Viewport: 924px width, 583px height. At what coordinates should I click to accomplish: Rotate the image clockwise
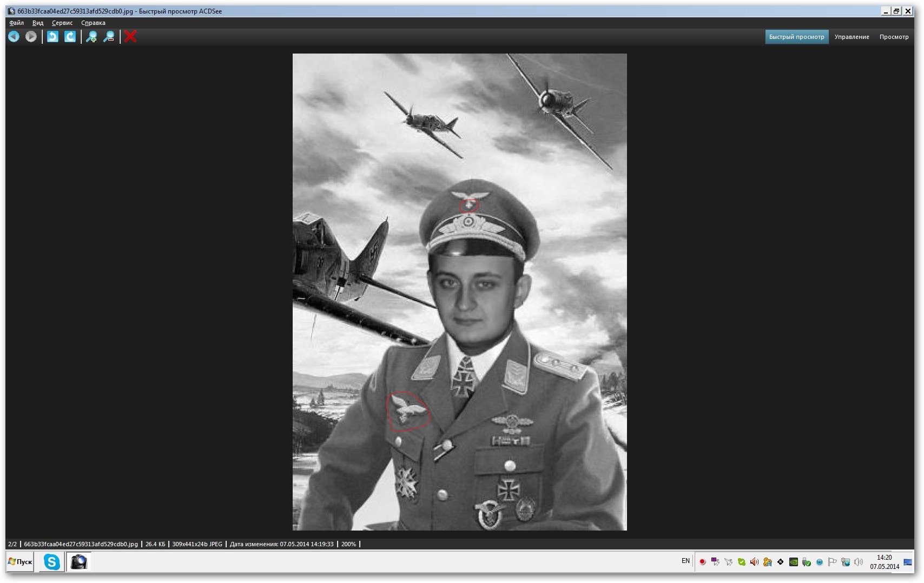point(70,36)
